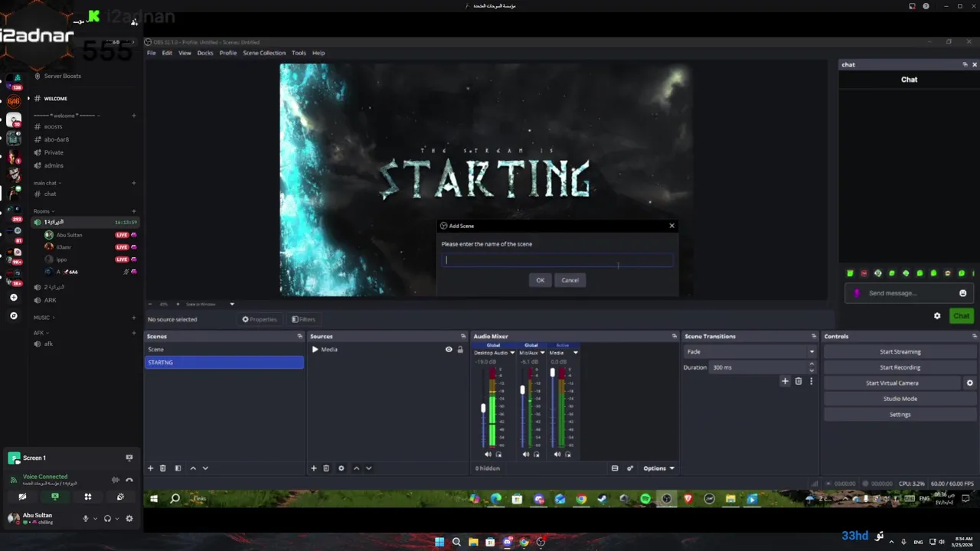Open Discord activities button
The width and height of the screenshot is (980, 551).
coord(88,497)
